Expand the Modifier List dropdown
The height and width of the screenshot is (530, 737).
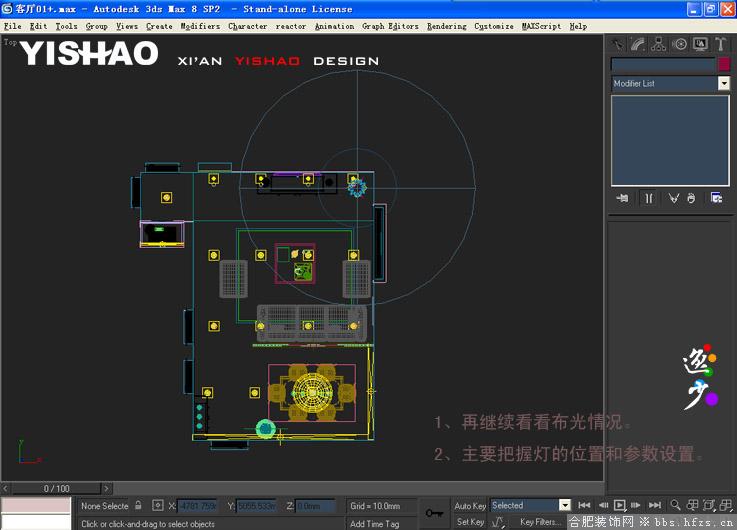724,84
